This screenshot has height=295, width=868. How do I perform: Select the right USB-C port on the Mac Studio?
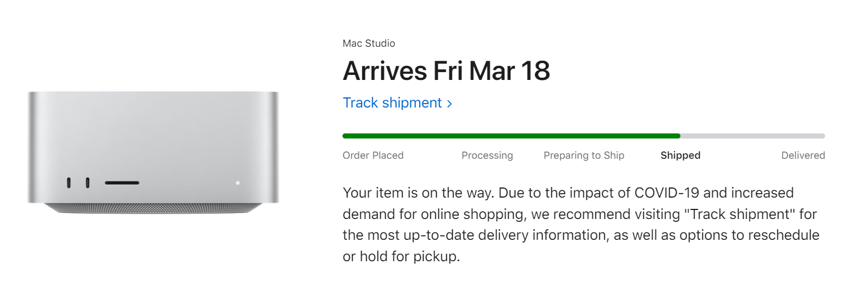[87, 183]
